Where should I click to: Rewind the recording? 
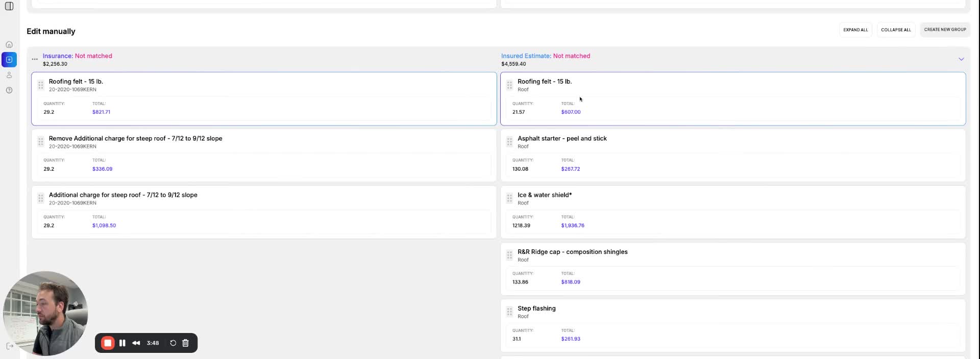coord(136,343)
